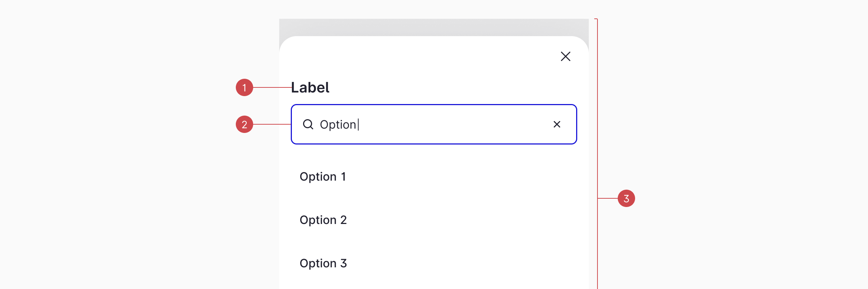
Task: Select Option 1 from the list
Action: pos(323,177)
